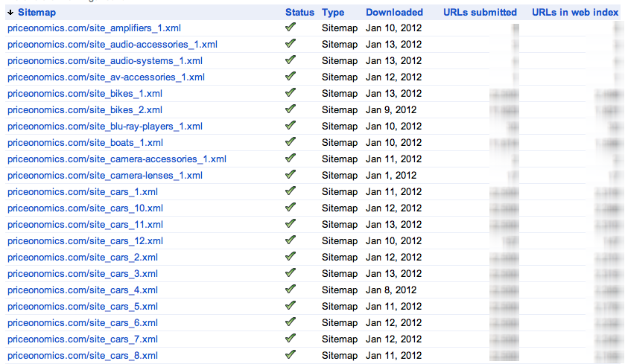Click status checkmark for site_amplifiers_1.xml
625x364 pixels.
[x=291, y=27]
